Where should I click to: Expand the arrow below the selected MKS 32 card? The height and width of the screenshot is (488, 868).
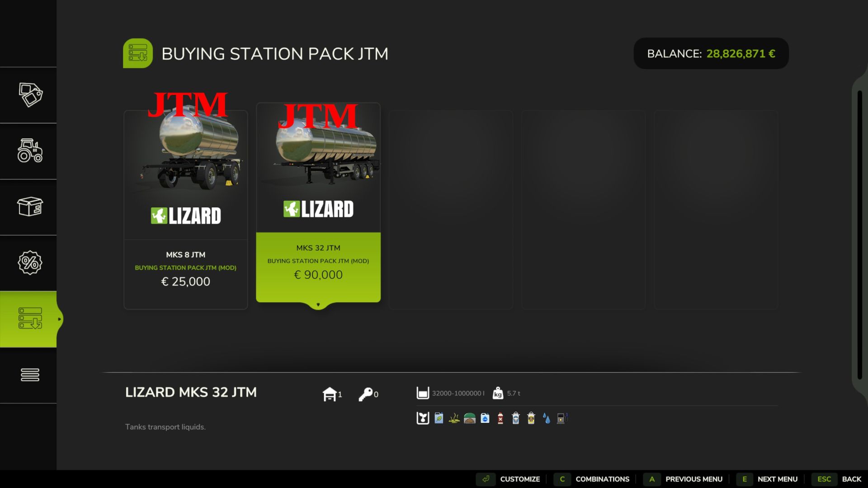[318, 305]
